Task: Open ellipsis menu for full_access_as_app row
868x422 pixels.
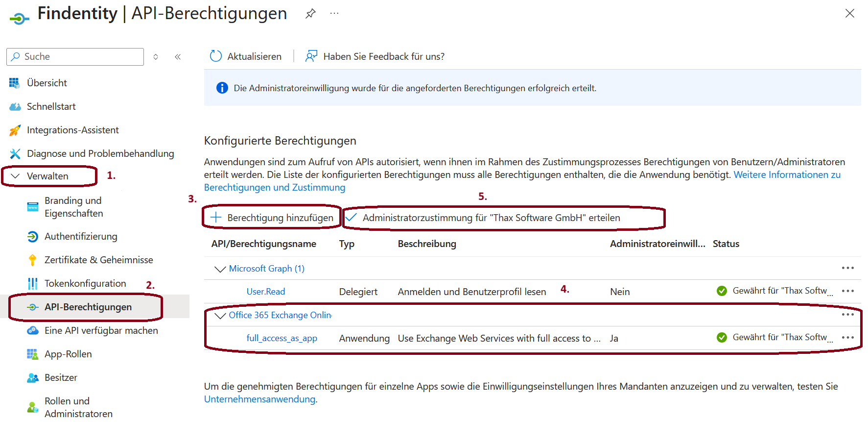Action: click(848, 338)
